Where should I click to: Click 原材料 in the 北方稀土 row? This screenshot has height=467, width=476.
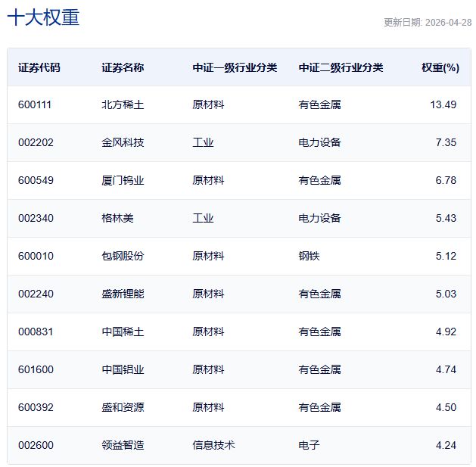point(208,104)
